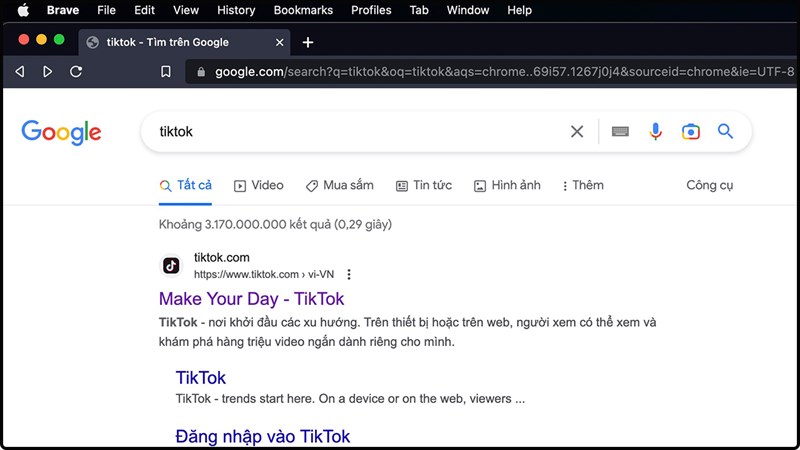Open the View menu
The height and width of the screenshot is (450, 800).
tap(186, 10)
